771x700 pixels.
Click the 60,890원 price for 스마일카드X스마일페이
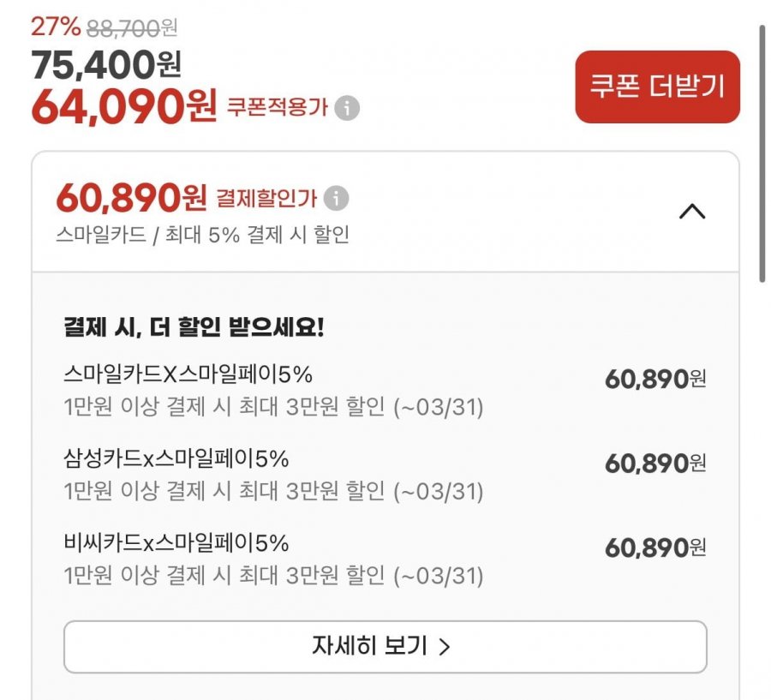click(x=655, y=379)
